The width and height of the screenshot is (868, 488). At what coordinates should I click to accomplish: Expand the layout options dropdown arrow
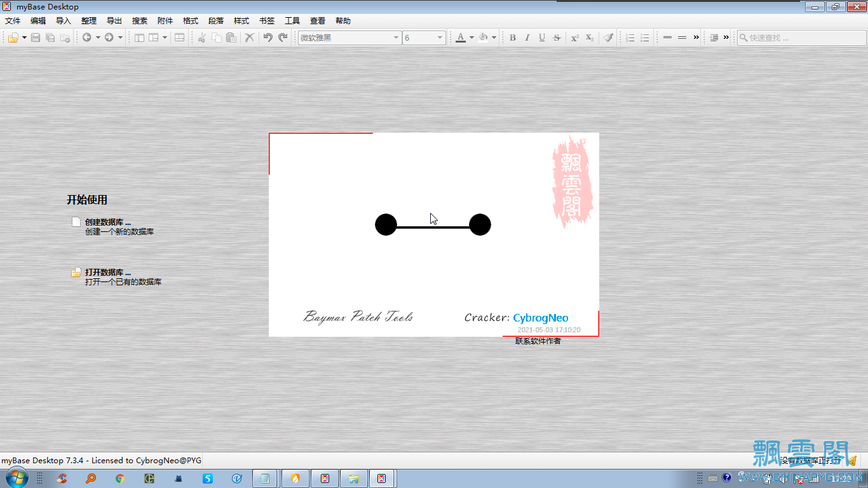(165, 37)
